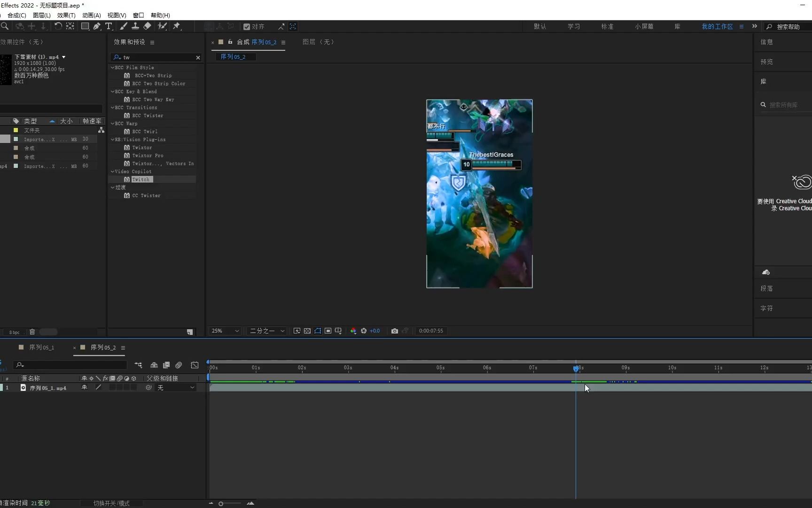The height and width of the screenshot is (508, 812).
Task: Open the 窗口 menu
Action: point(139,16)
